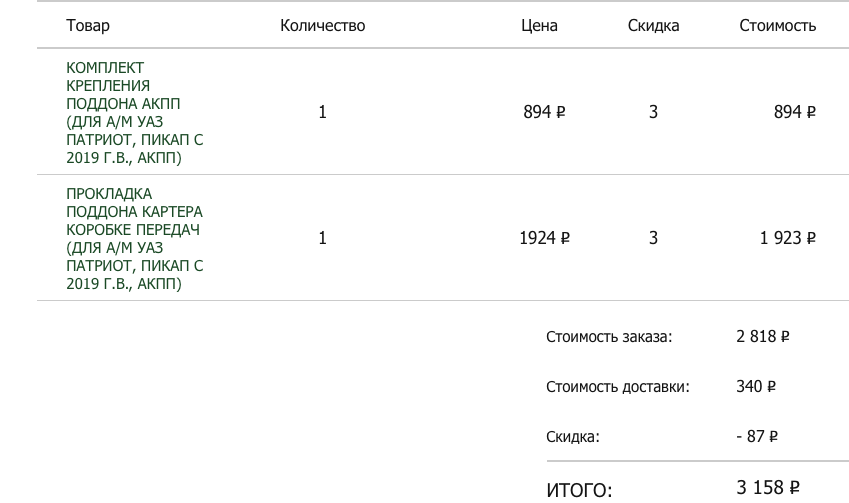Click the quantity of КОМПЛЕКТ КРЕПЛЕНИЯ item
Viewport: 849px width, 503px height.
(x=322, y=112)
